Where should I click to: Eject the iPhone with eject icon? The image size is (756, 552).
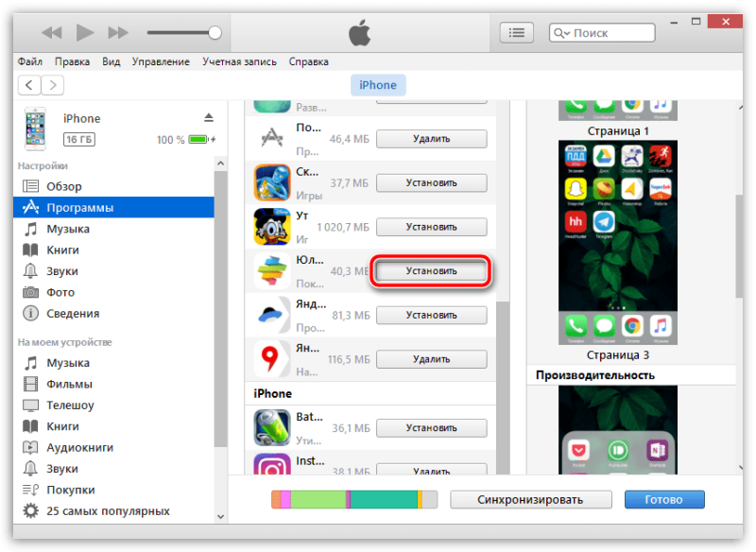click(x=208, y=117)
